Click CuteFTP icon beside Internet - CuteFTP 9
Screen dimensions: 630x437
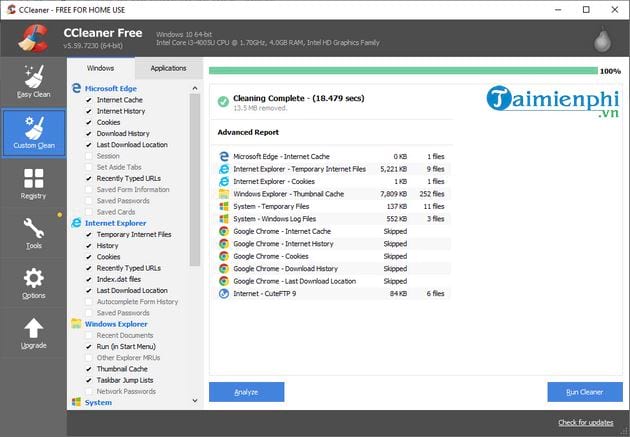tap(224, 293)
